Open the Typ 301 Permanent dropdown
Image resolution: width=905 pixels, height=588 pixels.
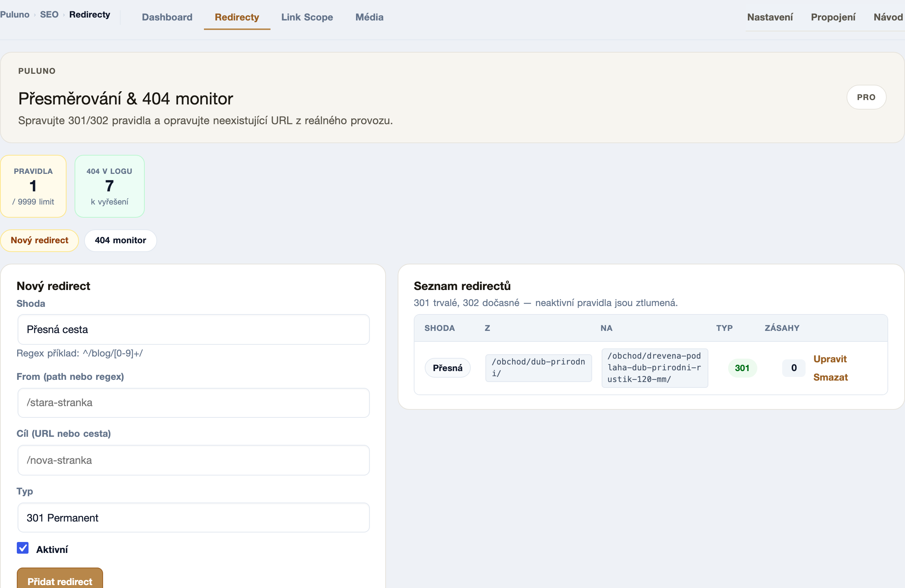point(194,518)
